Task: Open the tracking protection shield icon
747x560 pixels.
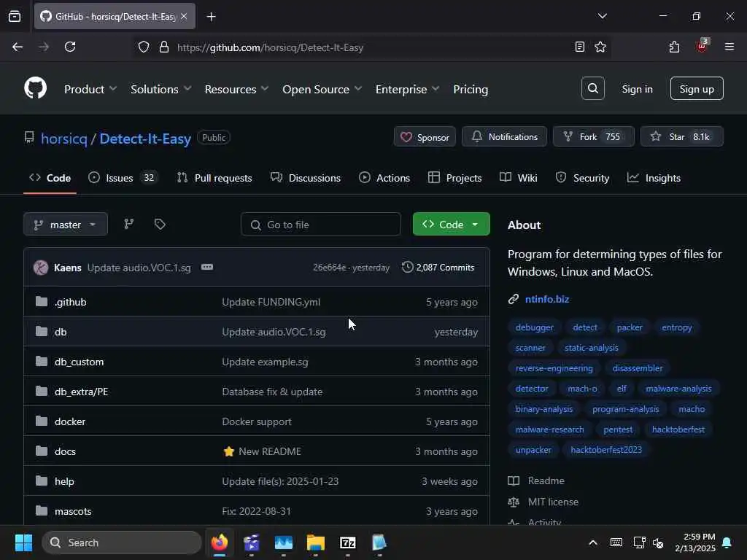Action: click(x=144, y=47)
